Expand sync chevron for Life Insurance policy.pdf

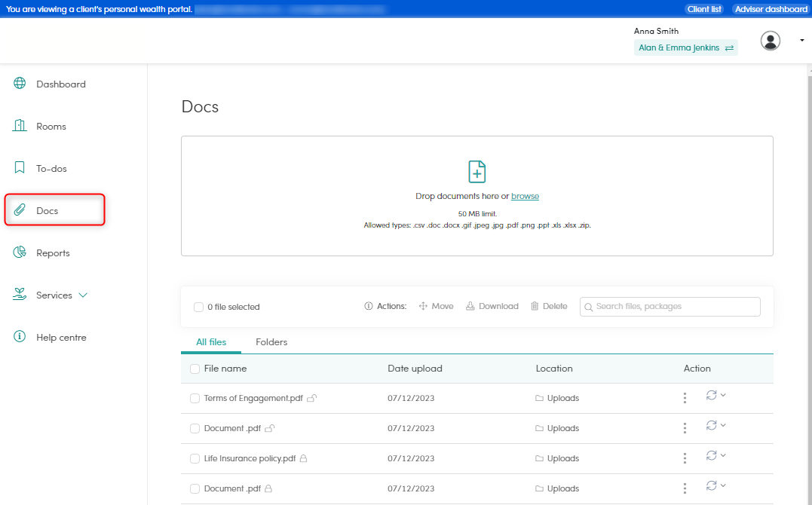723,454
